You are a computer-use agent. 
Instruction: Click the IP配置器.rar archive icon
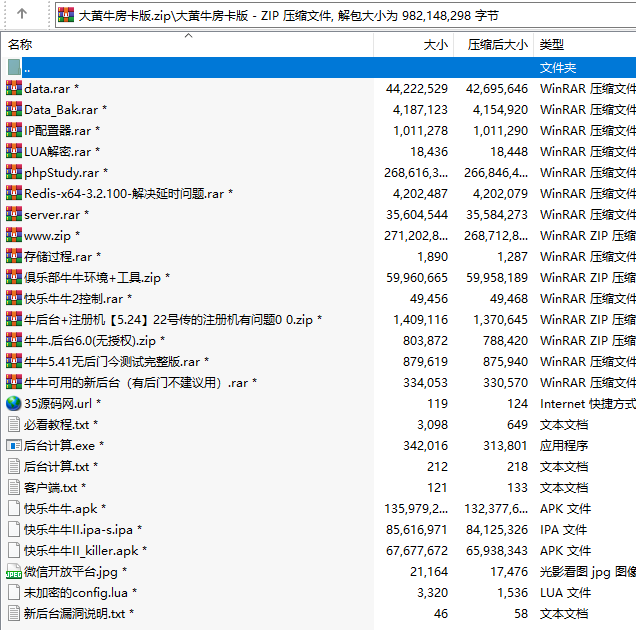14,131
